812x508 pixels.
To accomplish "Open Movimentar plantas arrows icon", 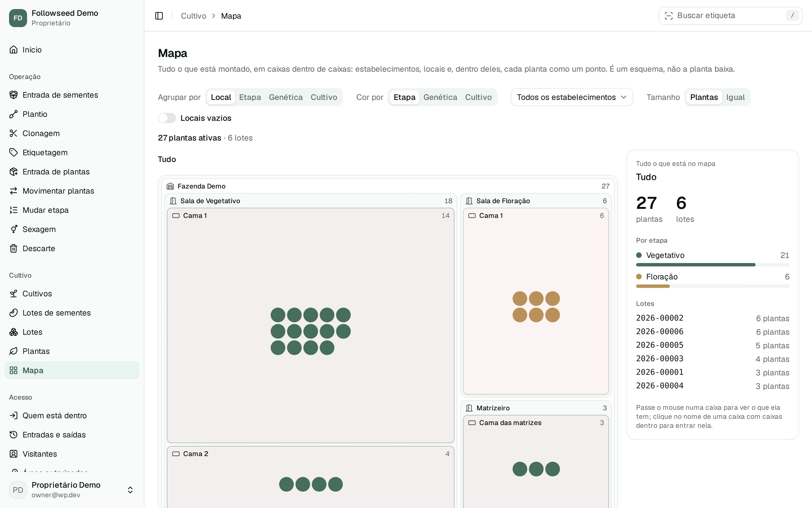I will [x=14, y=191].
